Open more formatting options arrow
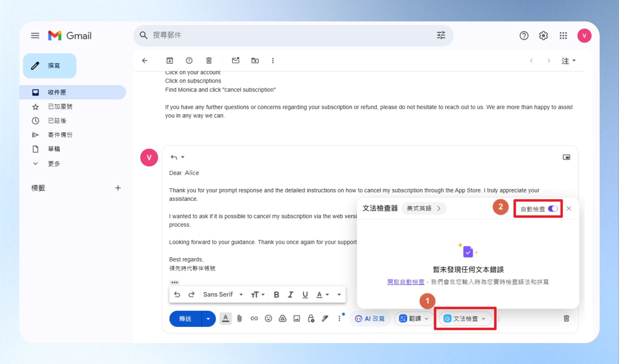This screenshot has width=619, height=364. click(339, 294)
